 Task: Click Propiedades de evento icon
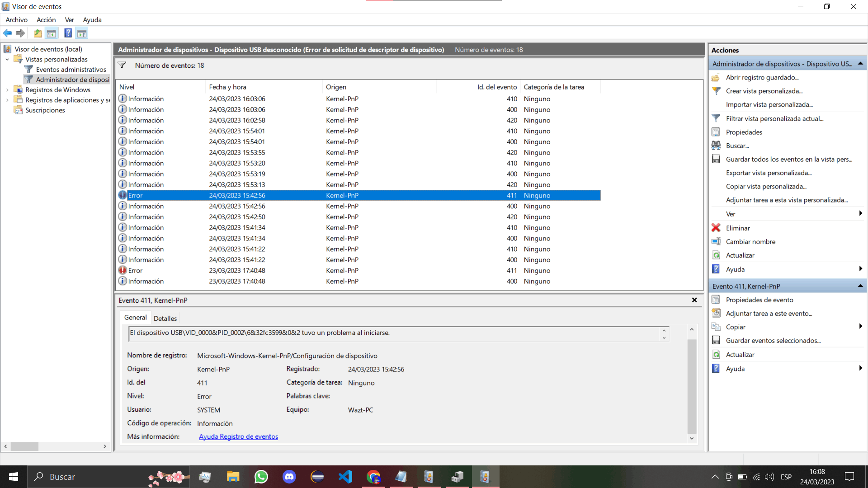coord(716,300)
